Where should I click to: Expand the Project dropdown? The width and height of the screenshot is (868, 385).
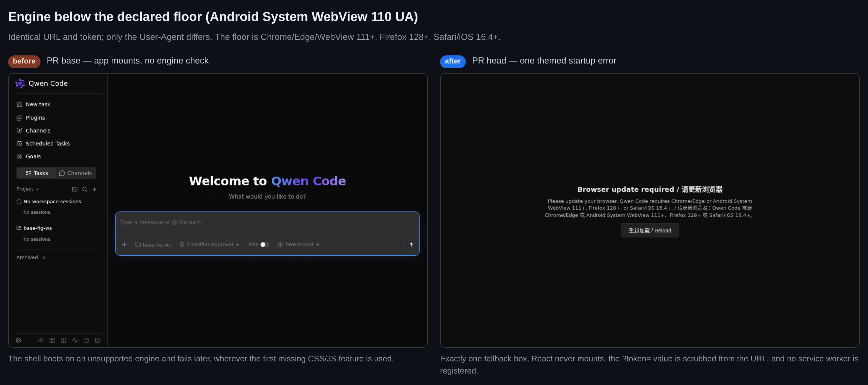28,189
